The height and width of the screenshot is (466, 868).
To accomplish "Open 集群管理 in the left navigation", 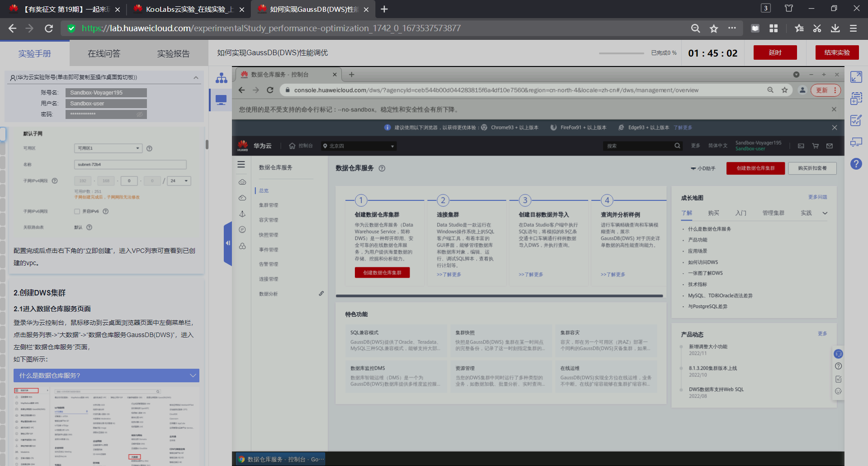I will click(269, 205).
